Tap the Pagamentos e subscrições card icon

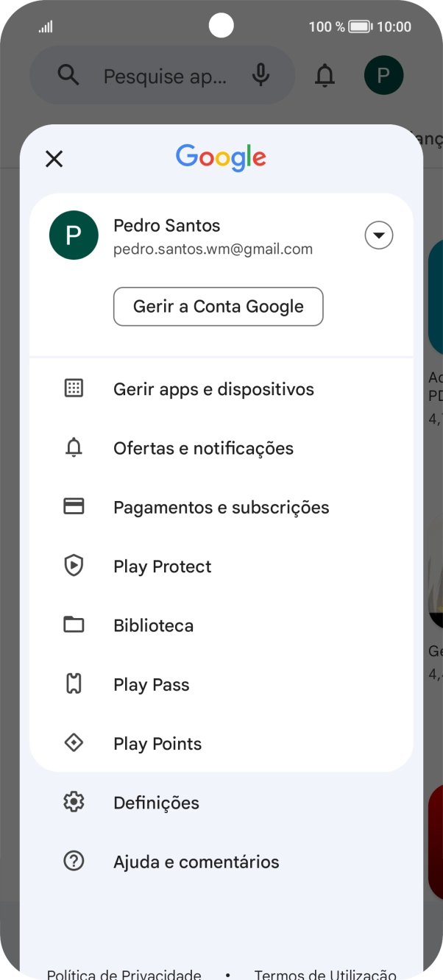[74, 506]
